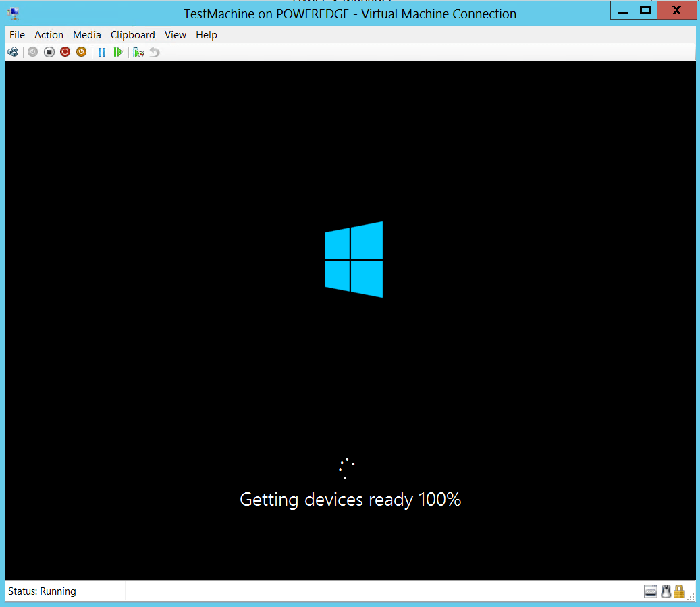The image size is (700, 607).
Task: Maximize the Virtual Machine Connection window
Action: coord(645,11)
